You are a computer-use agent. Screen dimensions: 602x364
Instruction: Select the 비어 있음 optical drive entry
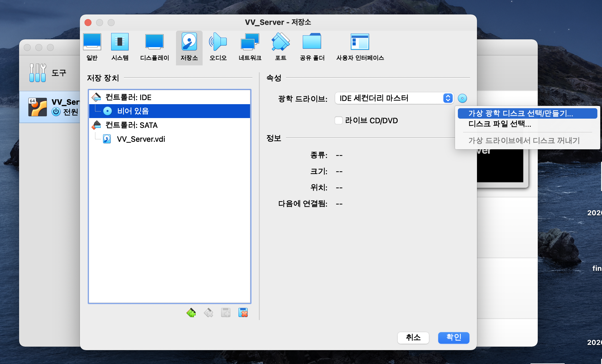coord(133,111)
